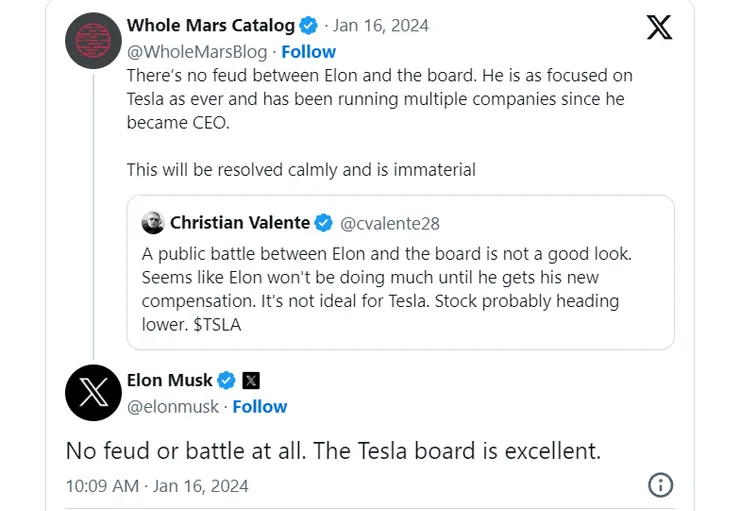Open the quoted Christian Valente tweet text
Image resolution: width=740 pixels, height=511 pixels.
coord(380,288)
